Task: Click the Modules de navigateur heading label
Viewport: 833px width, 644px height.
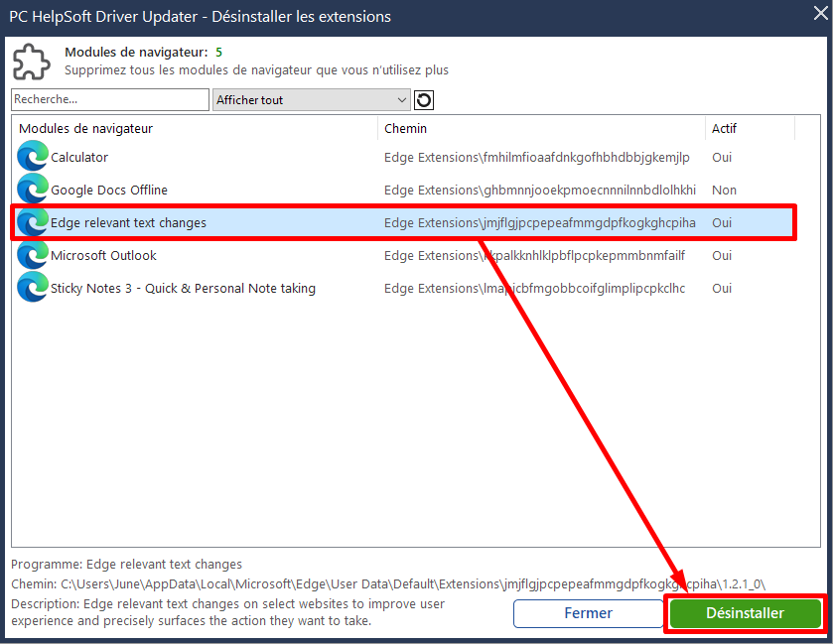Action: [136, 52]
